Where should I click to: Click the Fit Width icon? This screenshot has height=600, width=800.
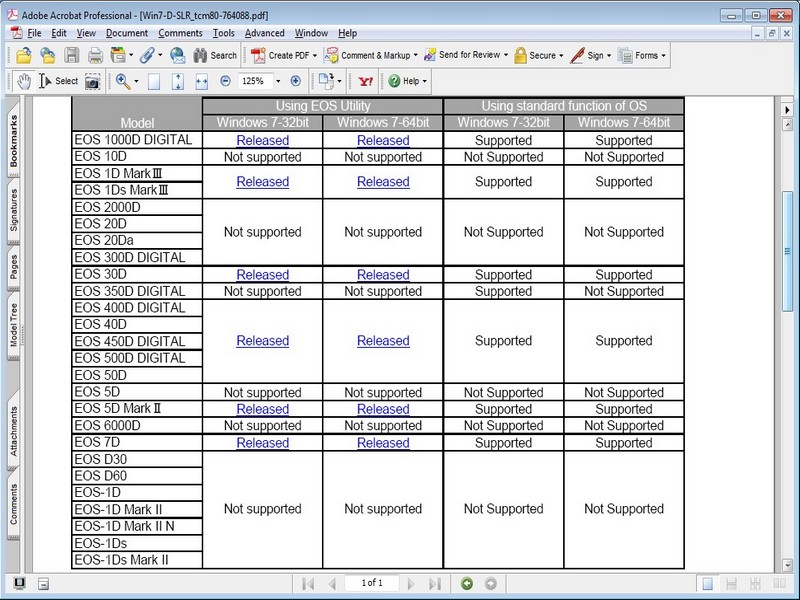(x=202, y=81)
